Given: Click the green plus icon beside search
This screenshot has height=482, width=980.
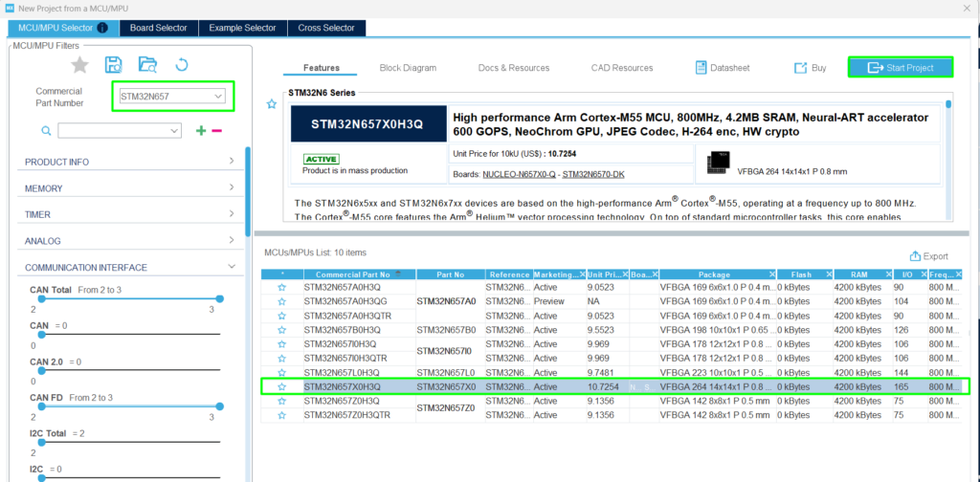Looking at the screenshot, I should 201,130.
